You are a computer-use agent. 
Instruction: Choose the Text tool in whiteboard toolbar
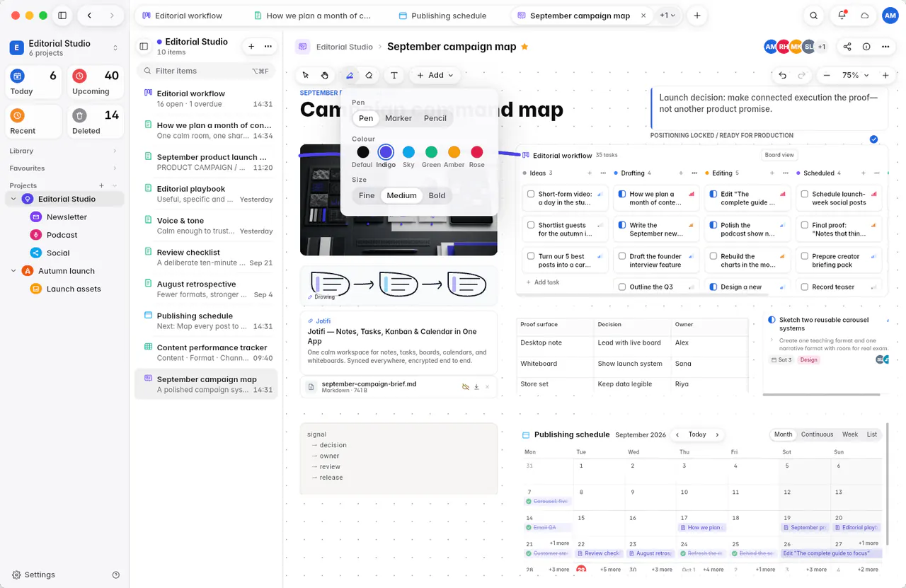click(x=394, y=75)
